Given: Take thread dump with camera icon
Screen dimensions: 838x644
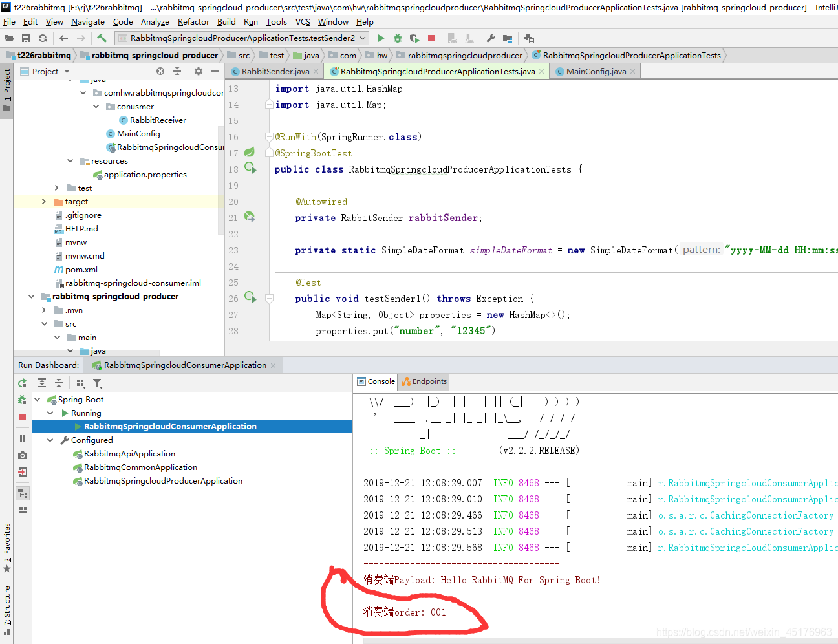Looking at the screenshot, I should coord(23,455).
